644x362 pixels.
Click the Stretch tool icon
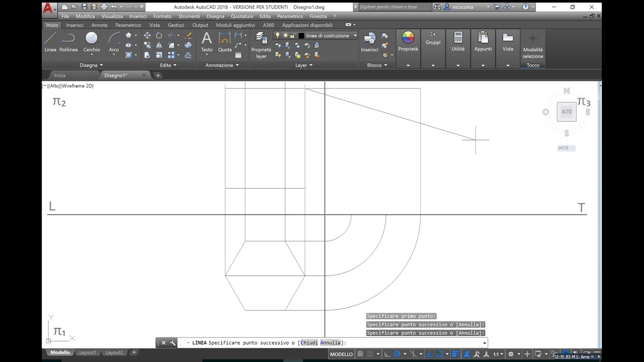147,55
